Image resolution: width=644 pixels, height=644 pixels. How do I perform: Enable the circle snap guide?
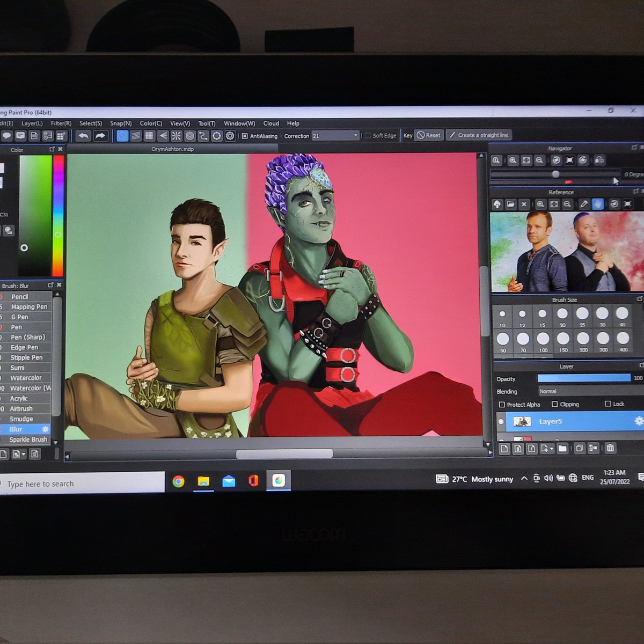[189, 136]
